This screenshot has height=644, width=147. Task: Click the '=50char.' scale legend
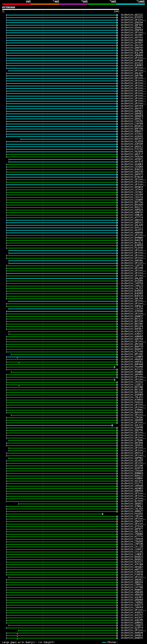point(110,642)
